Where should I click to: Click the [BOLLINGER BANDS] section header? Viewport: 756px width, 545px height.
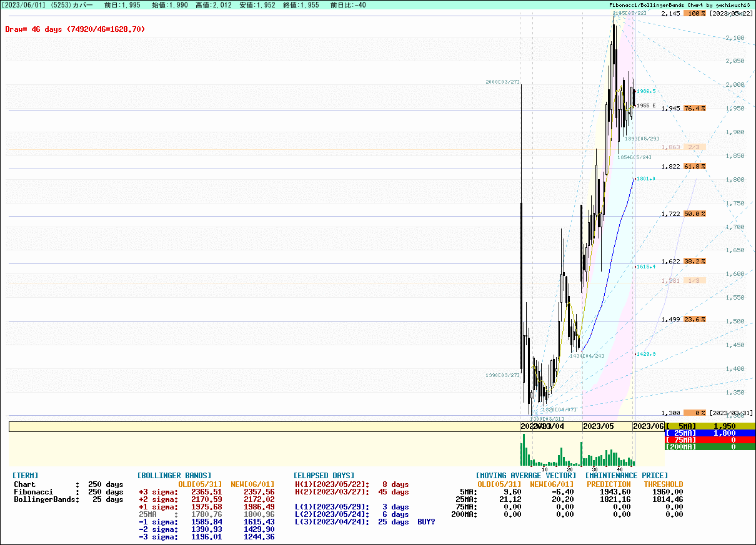174,476
